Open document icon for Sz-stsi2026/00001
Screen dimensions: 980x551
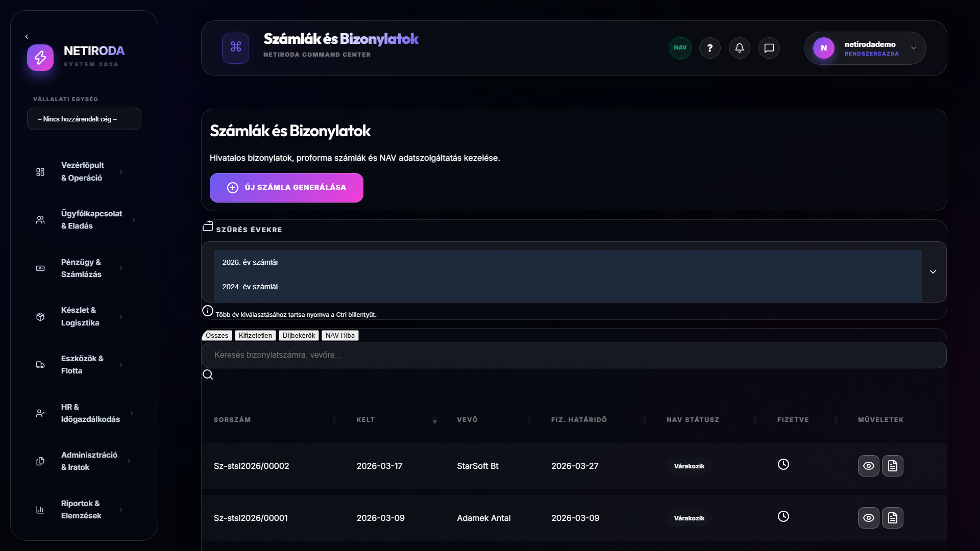point(892,518)
